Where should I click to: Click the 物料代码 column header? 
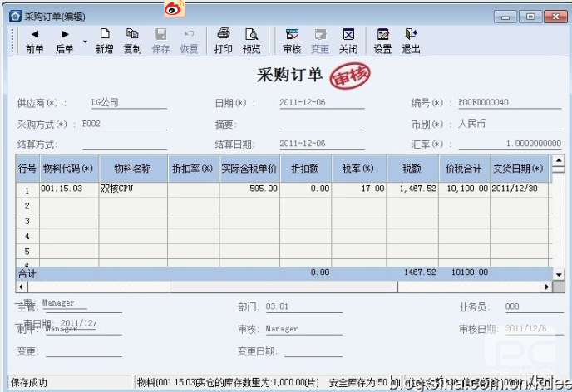point(68,168)
